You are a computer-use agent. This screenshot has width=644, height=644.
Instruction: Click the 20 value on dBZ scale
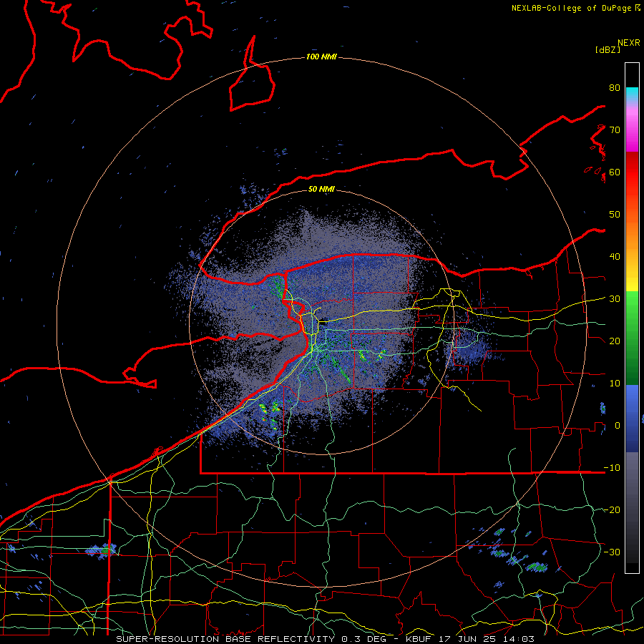click(615, 341)
